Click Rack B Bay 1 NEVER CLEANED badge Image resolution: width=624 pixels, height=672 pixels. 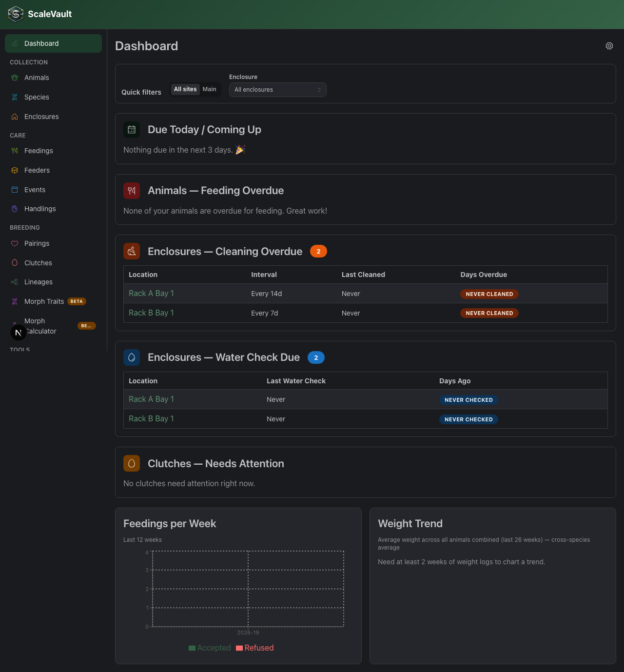(489, 313)
